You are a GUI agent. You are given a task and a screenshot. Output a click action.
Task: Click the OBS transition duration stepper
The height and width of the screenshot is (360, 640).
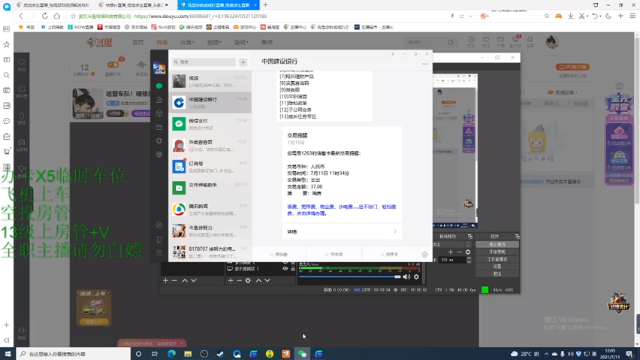click(x=469, y=260)
